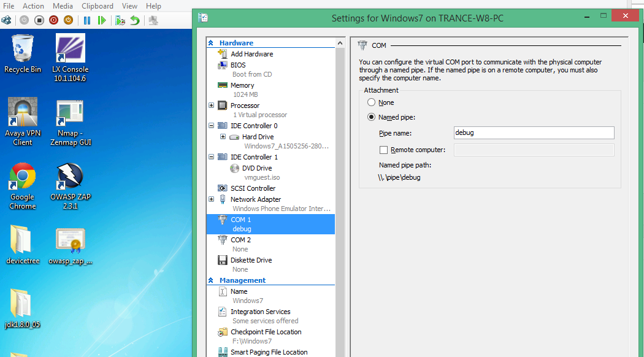Select the devicetree folder on desktop
The width and height of the screenshot is (644, 357).
click(x=23, y=245)
